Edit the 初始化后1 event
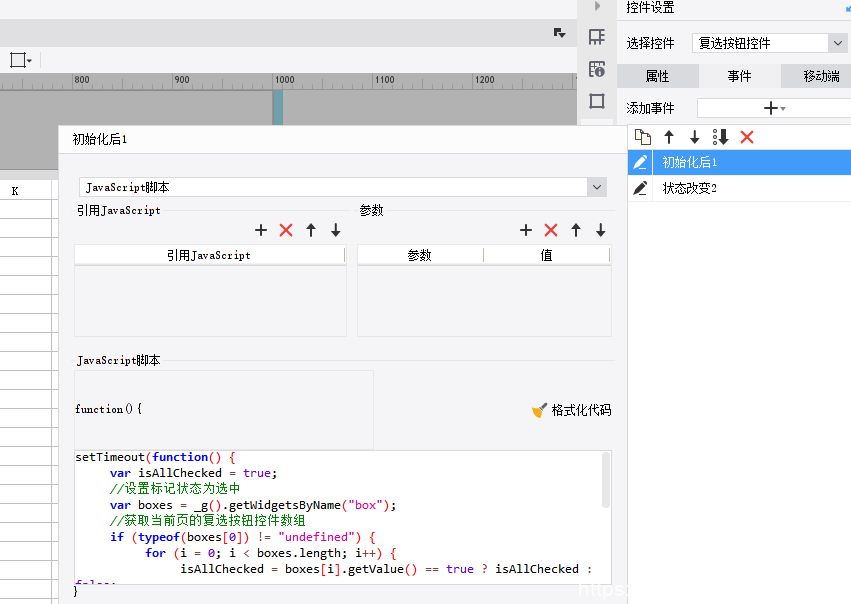 coord(640,162)
